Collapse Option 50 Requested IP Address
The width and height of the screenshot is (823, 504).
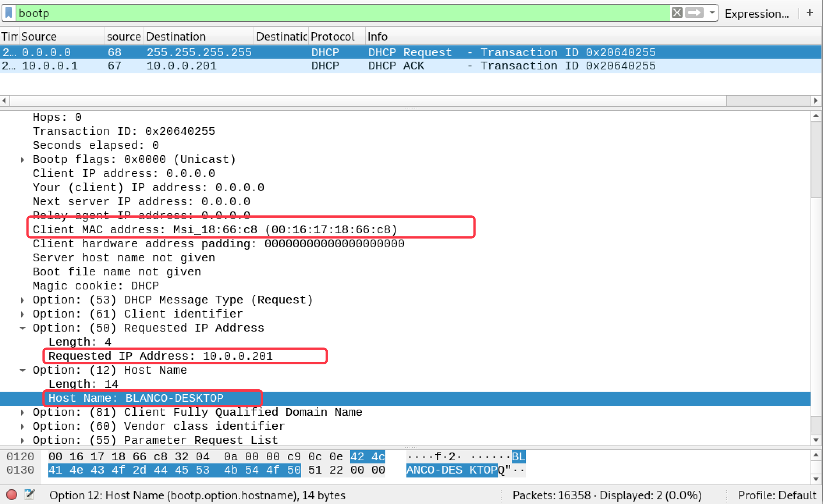[23, 328]
